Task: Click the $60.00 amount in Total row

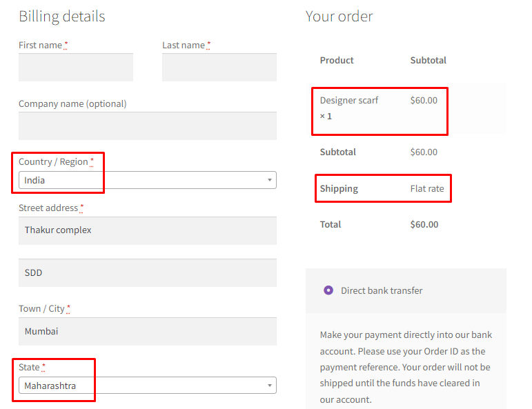Action: 424,224
